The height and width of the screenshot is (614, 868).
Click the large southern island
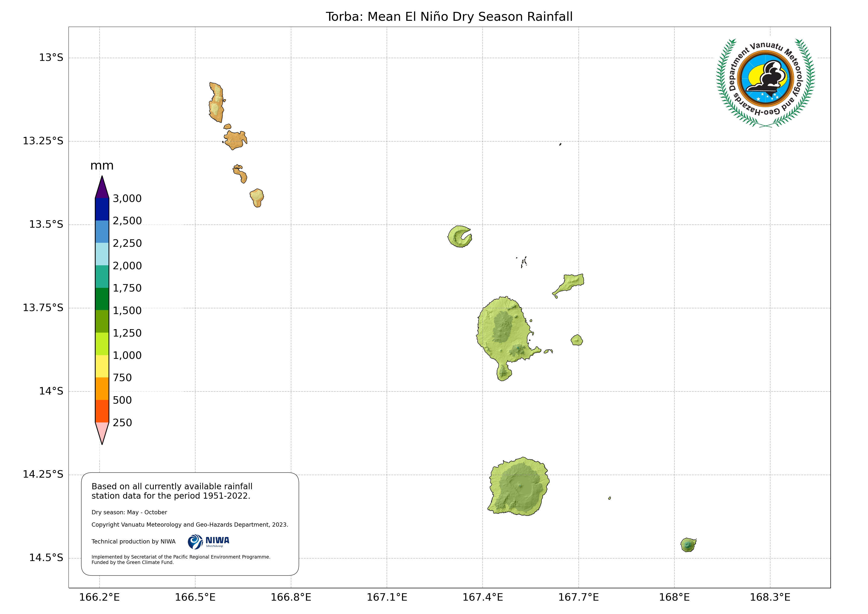[520, 487]
